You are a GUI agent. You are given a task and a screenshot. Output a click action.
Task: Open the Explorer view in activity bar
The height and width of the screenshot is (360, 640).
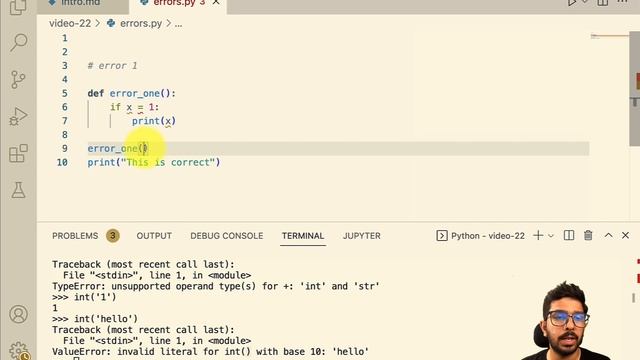click(18, 6)
